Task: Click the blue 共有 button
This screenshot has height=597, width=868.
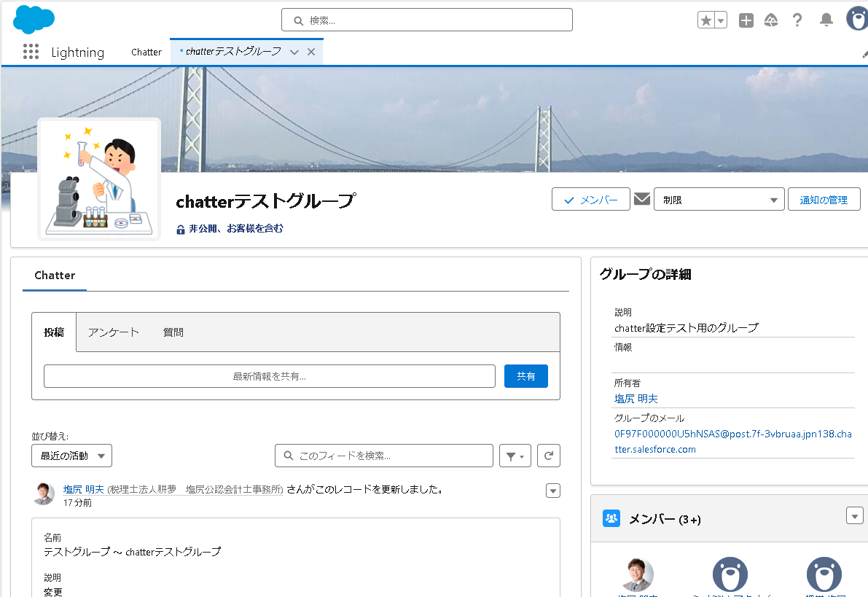Action: tap(526, 376)
